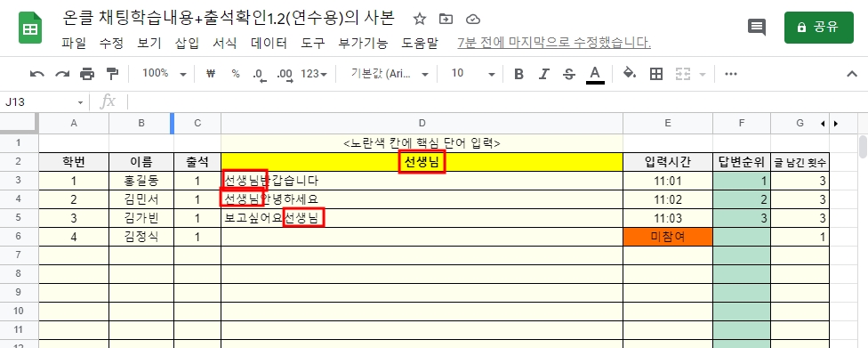Print the spreadsheet
Screen dimensions: 868x348
coord(87,74)
